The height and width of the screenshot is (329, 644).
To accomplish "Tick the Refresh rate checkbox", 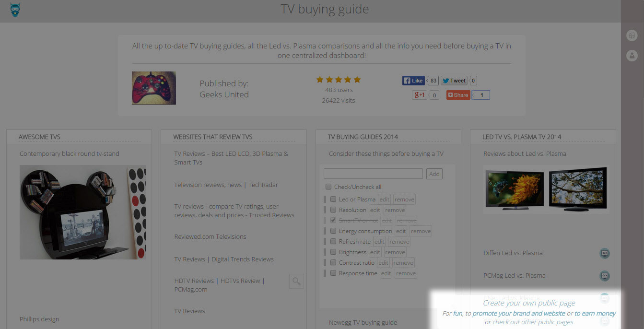I will coord(333,242).
